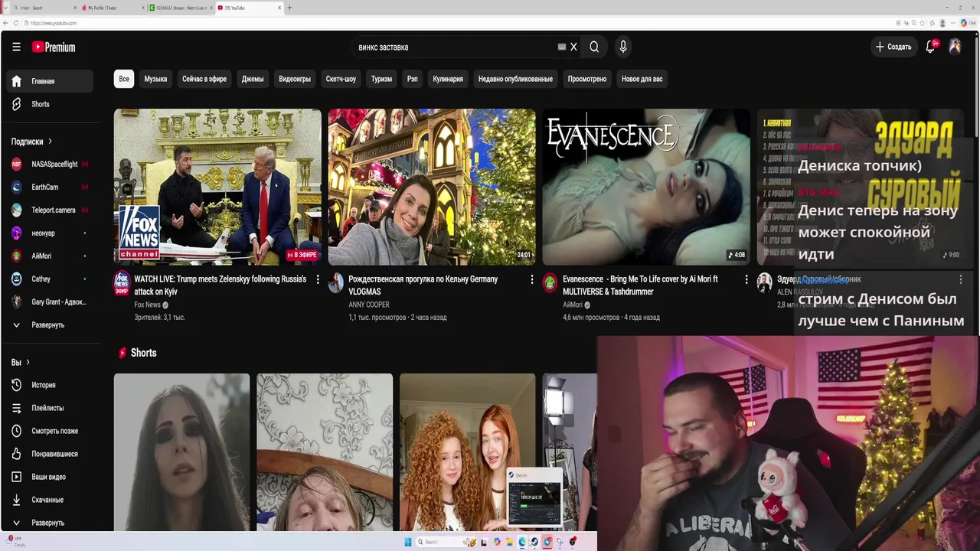This screenshot has height=551, width=980.
Task: Open Evanescence - Bring Me To Life title
Action: point(641,285)
